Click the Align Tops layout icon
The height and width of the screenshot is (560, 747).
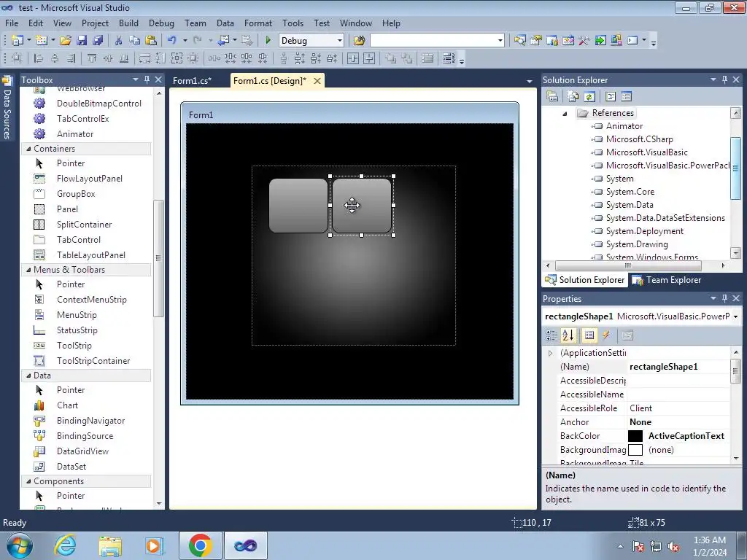click(x=92, y=58)
